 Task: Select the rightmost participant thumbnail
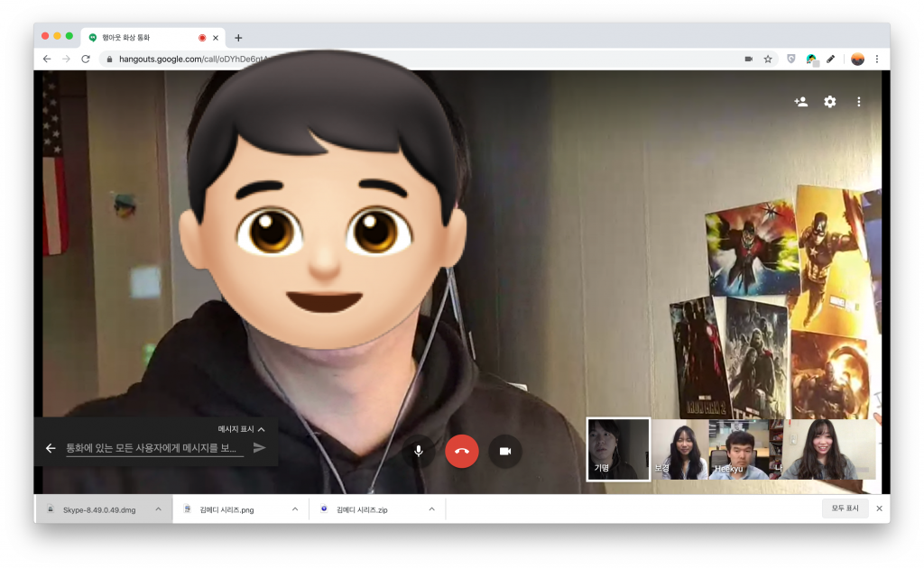tap(825, 450)
